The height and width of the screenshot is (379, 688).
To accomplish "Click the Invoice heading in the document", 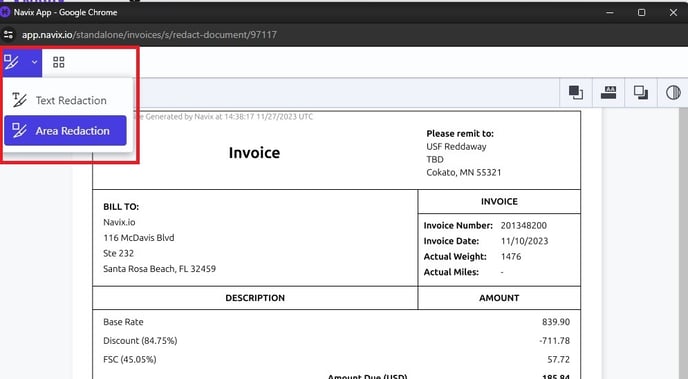I will coord(254,153).
